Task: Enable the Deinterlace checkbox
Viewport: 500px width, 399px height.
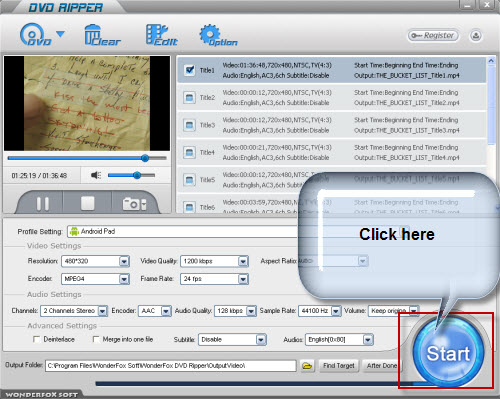Action: (x=36, y=339)
